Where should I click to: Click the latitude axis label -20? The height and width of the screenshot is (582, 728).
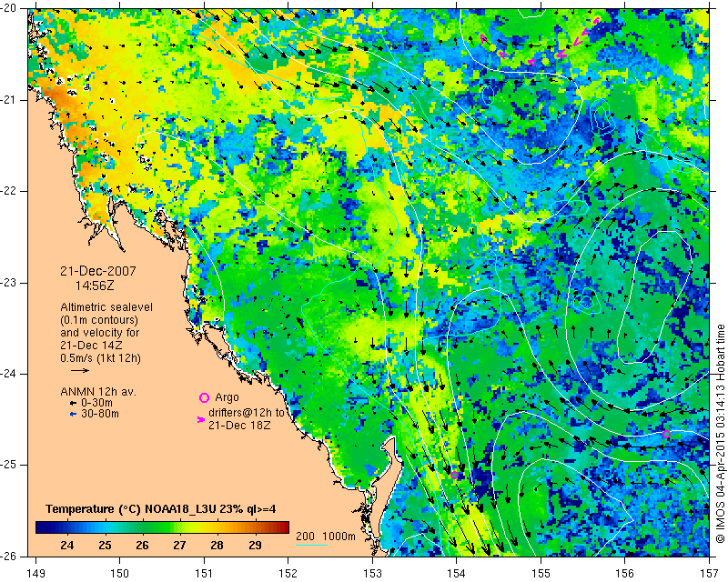(8, 9)
